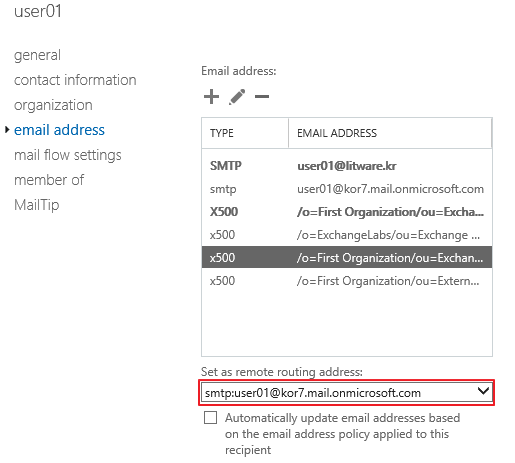Viewport: 515px width, 463px height.
Task: Enable automatically update email addresses checkbox
Action: pyautogui.click(x=210, y=417)
